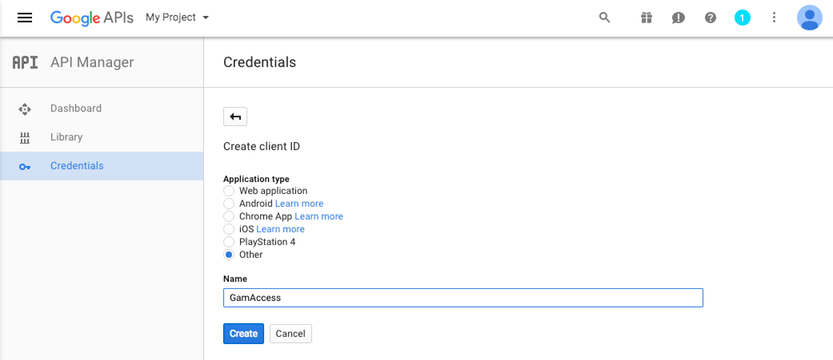Open the gift free trial icon
The width and height of the screenshot is (833, 360).
(646, 18)
